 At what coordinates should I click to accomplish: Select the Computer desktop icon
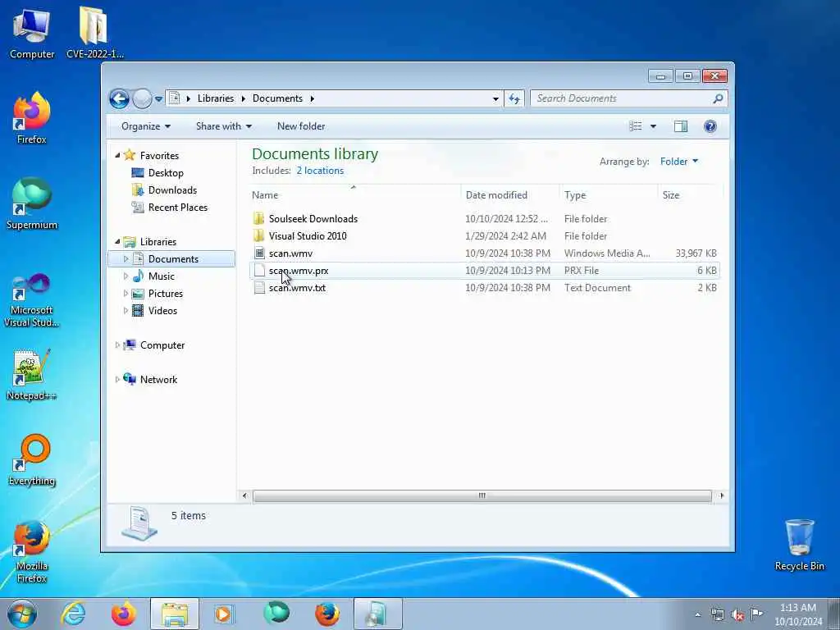(x=32, y=33)
